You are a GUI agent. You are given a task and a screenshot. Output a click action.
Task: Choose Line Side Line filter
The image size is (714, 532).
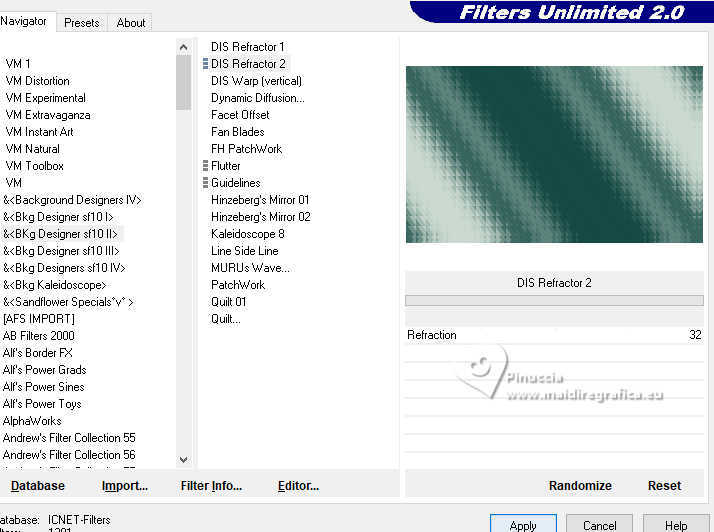245,251
